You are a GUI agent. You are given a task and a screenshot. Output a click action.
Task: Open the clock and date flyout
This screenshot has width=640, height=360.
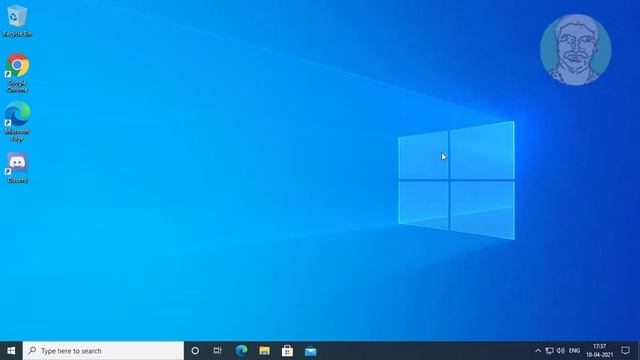600,351
